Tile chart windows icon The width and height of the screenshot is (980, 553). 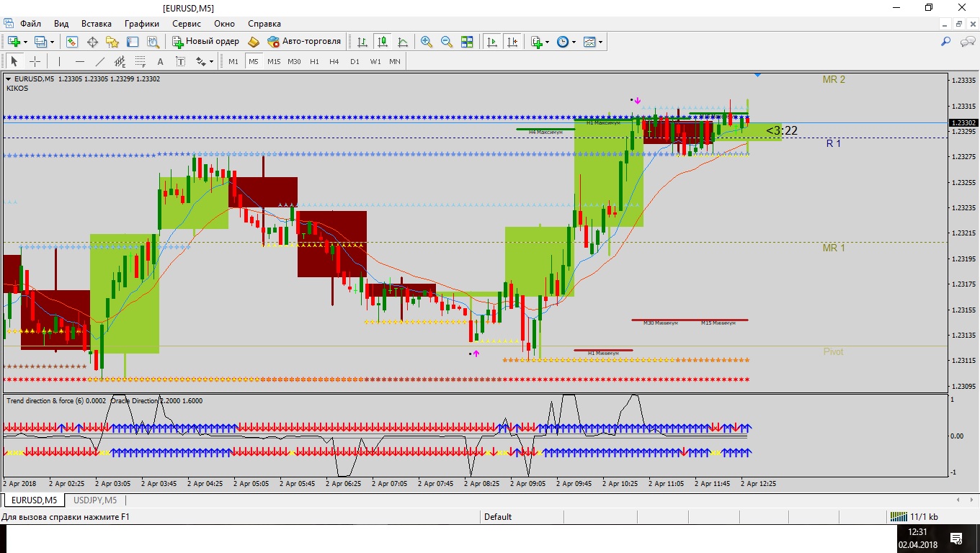point(467,42)
